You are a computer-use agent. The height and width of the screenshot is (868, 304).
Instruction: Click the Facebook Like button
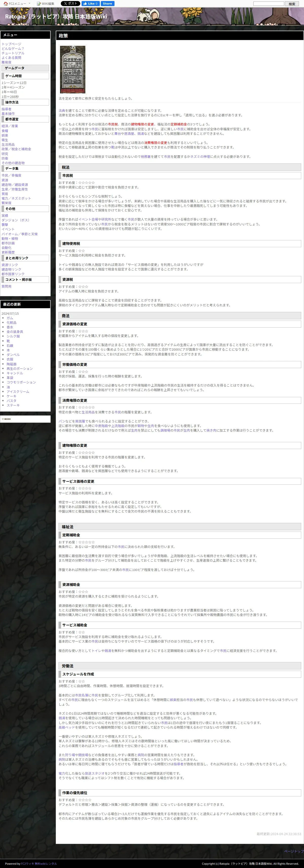point(90,4)
